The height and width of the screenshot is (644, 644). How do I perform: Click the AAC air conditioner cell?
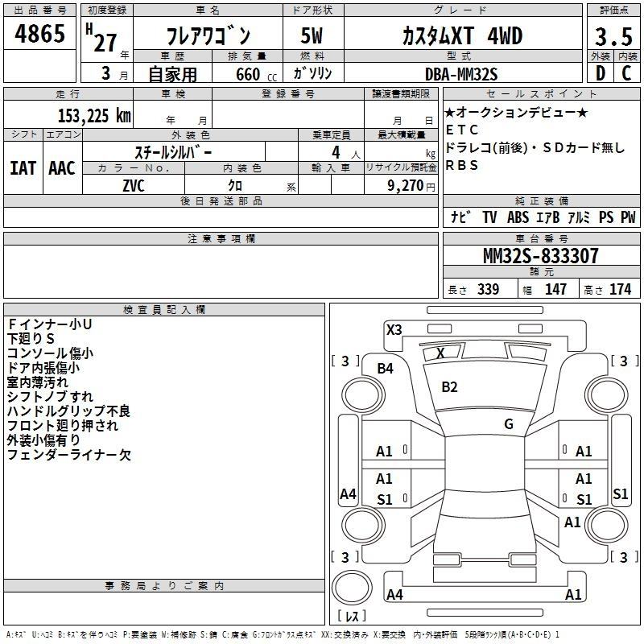tap(61, 167)
